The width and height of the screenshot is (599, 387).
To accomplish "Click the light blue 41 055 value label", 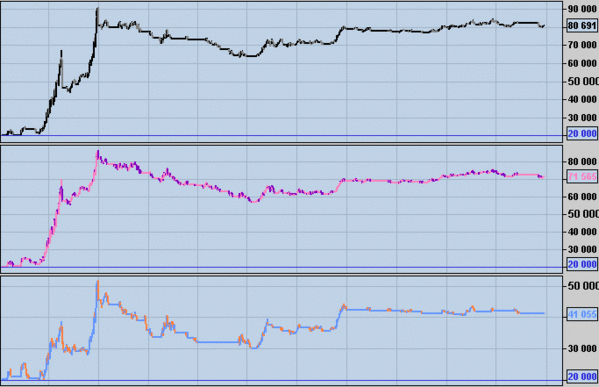I will coord(582,314).
